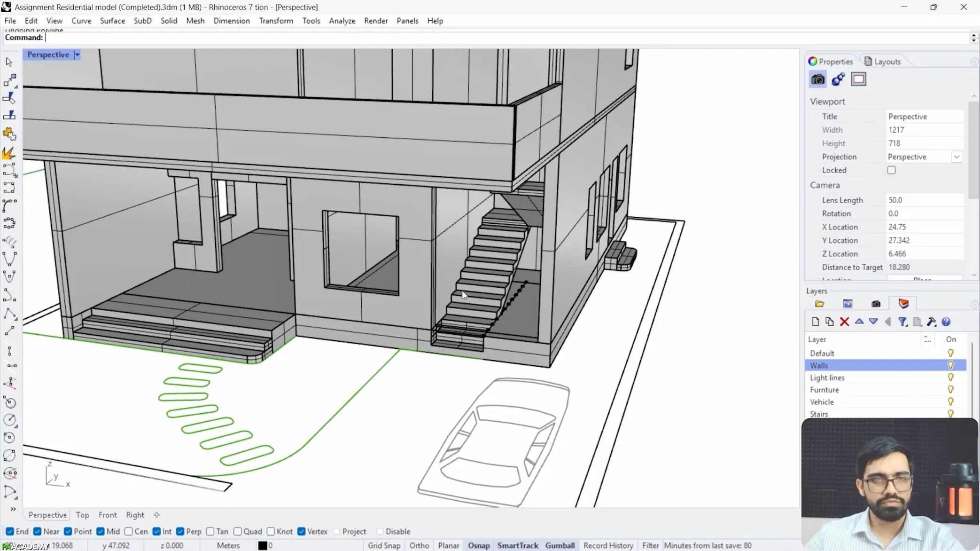Toggle Gumball in the status bar
Image resolution: width=980 pixels, height=551 pixels.
560,545
